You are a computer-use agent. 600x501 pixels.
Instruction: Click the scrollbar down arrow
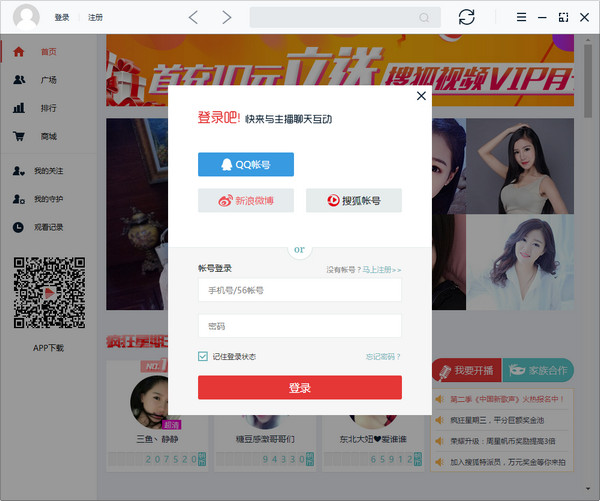click(x=588, y=488)
